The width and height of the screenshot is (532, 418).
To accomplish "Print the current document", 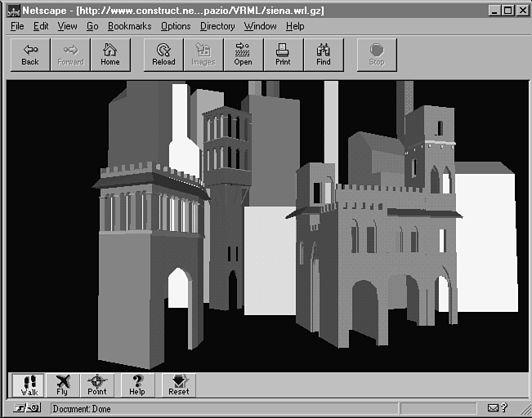I will 283,55.
